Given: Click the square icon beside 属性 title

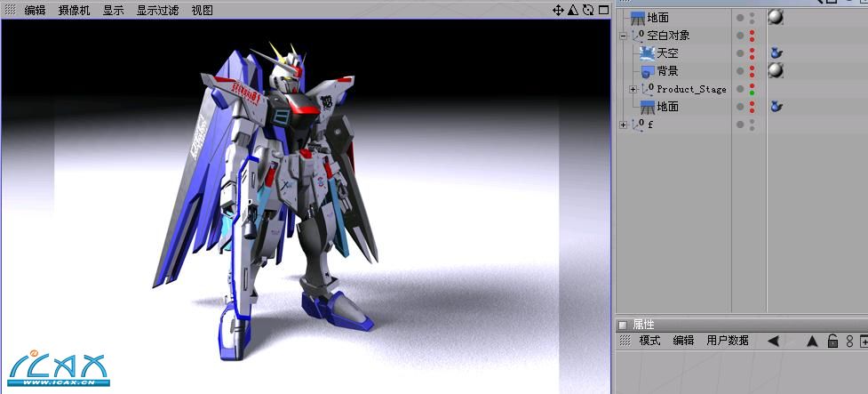Looking at the screenshot, I should coord(623,325).
